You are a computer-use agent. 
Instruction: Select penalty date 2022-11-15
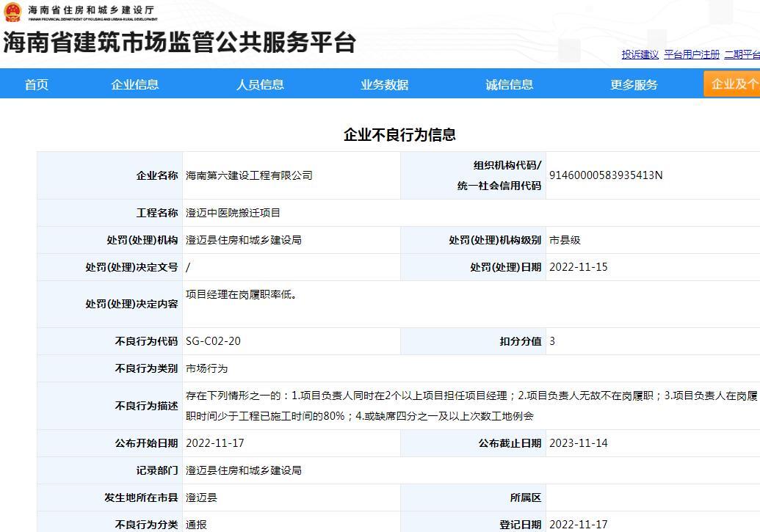pos(578,267)
